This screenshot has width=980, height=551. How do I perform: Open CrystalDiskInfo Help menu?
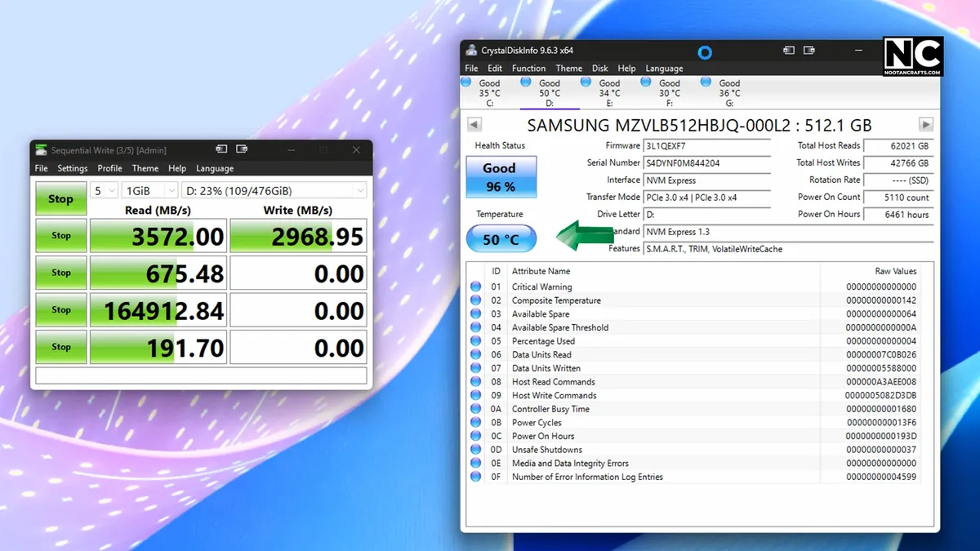tap(626, 69)
